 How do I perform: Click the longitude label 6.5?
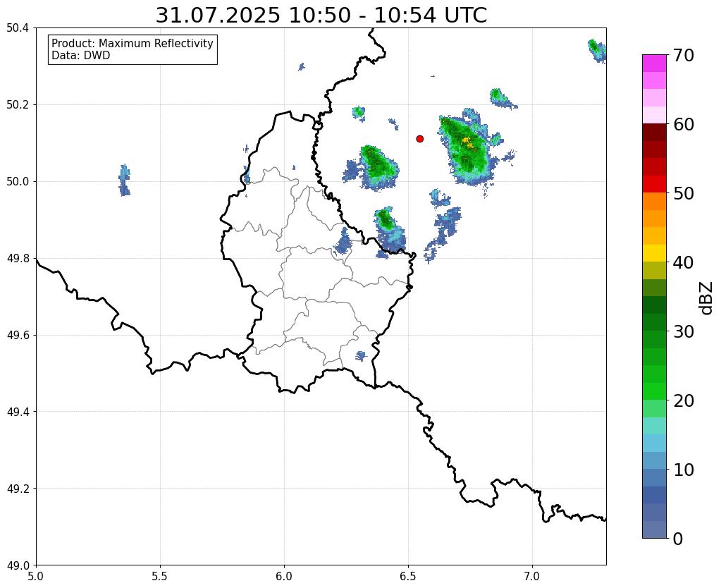pyautogui.click(x=408, y=576)
